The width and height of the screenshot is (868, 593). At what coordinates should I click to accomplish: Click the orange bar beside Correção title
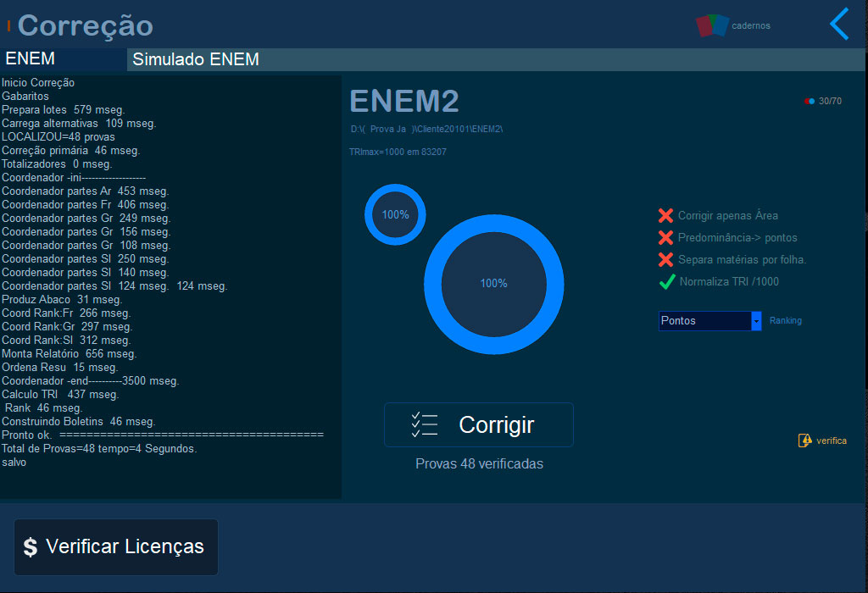(x=8, y=25)
